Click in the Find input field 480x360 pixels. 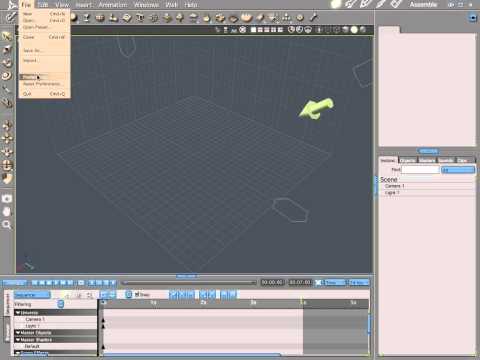(420, 170)
